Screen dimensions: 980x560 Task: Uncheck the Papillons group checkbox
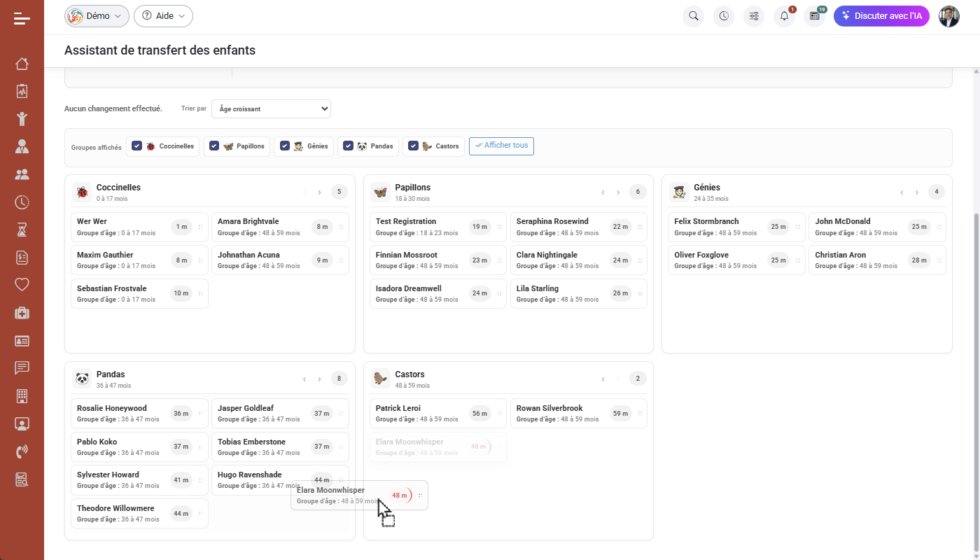[214, 146]
